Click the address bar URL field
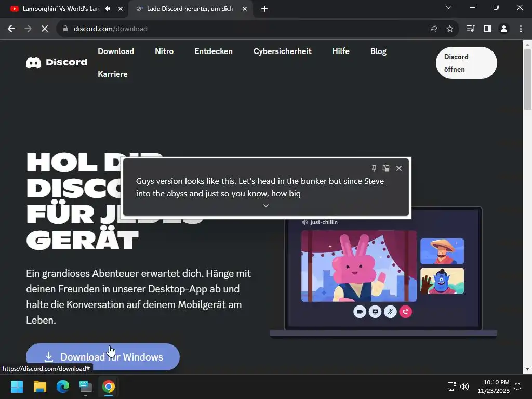532x399 pixels. 244,29
